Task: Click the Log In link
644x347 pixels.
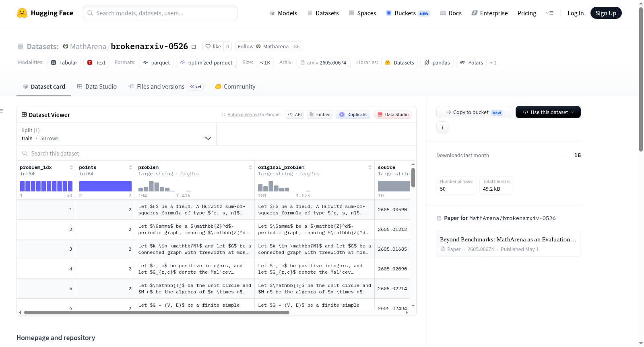Action: (576, 13)
